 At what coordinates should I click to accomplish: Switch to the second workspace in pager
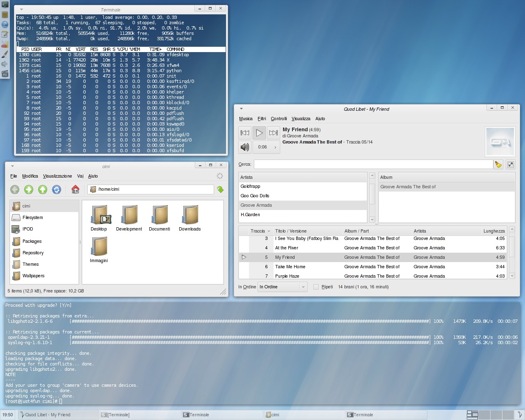[x=484, y=415]
